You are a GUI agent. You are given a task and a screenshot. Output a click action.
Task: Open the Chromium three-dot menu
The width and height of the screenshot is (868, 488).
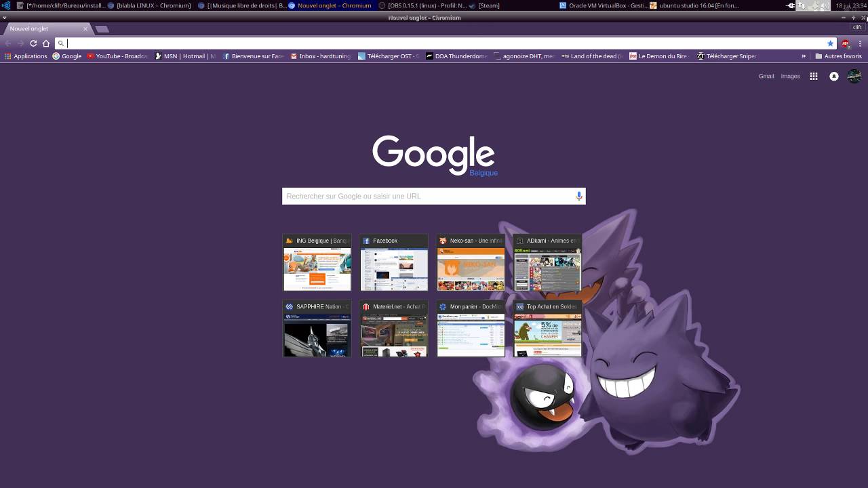(x=860, y=43)
